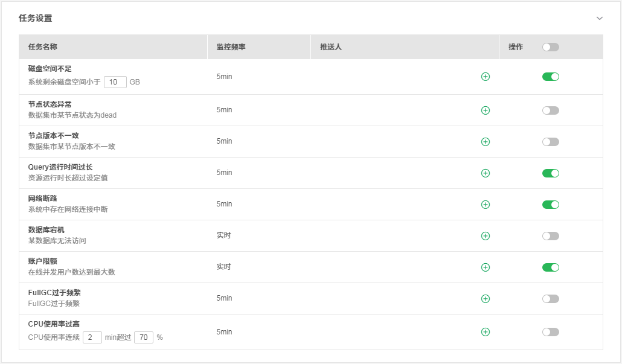Disable the 磁盘空间不足 monitoring switch
This screenshot has width=622, height=364.
[550, 77]
